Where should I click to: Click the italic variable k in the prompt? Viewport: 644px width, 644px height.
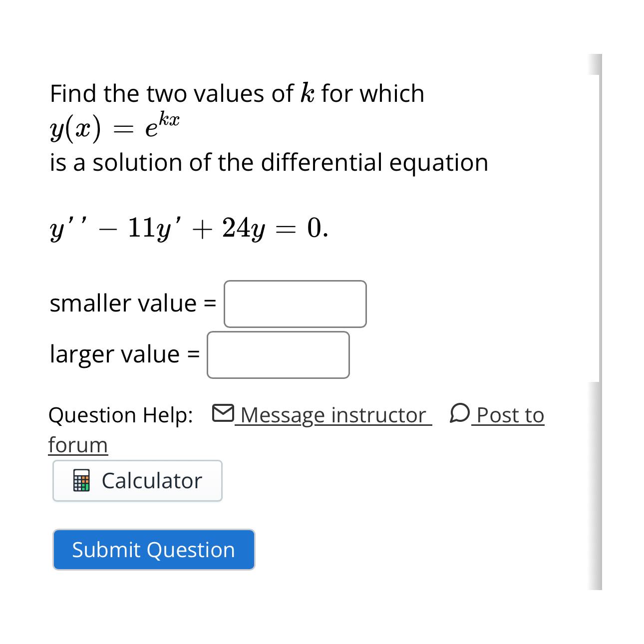click(308, 93)
